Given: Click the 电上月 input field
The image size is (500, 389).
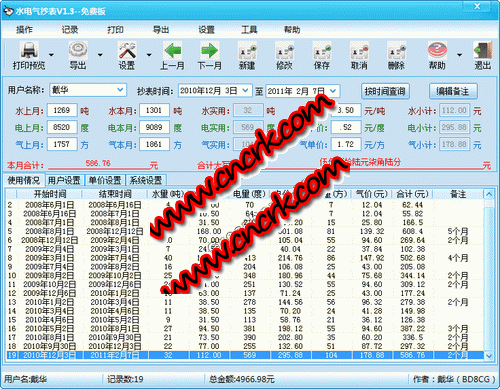Looking at the screenshot, I should [x=62, y=127].
